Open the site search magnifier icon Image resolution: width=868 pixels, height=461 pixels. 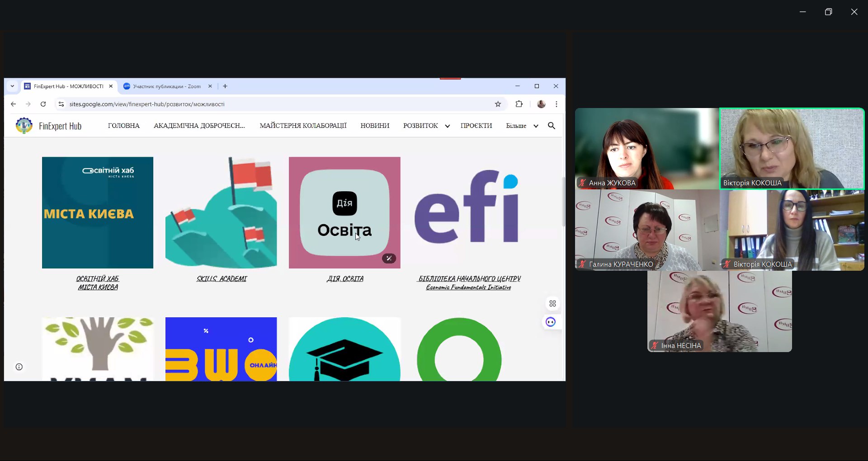(552, 126)
